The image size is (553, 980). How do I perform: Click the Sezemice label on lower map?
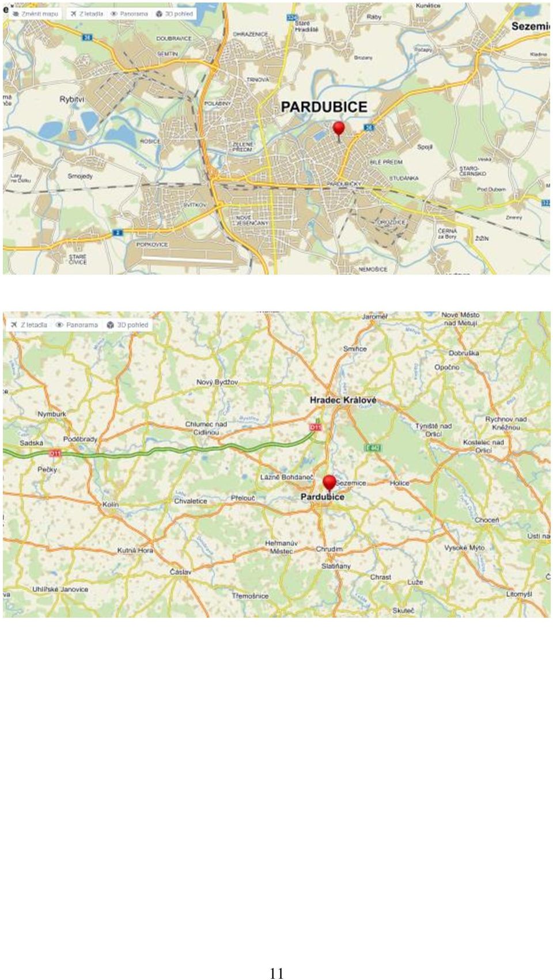(351, 483)
